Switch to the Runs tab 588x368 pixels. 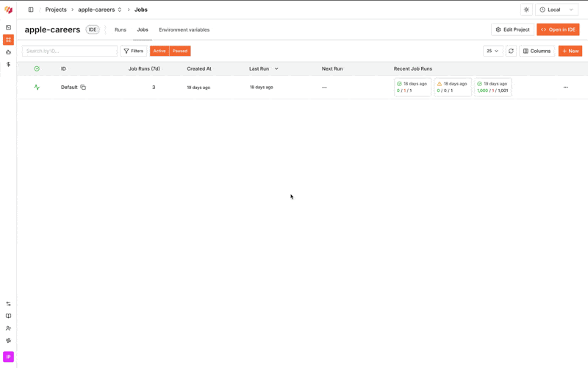click(121, 29)
